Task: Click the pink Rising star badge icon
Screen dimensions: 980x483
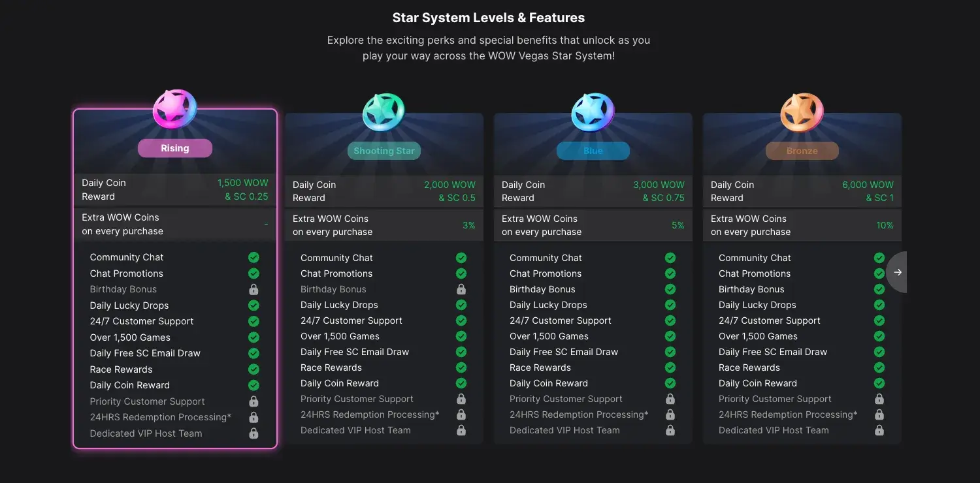Action: pyautogui.click(x=174, y=109)
